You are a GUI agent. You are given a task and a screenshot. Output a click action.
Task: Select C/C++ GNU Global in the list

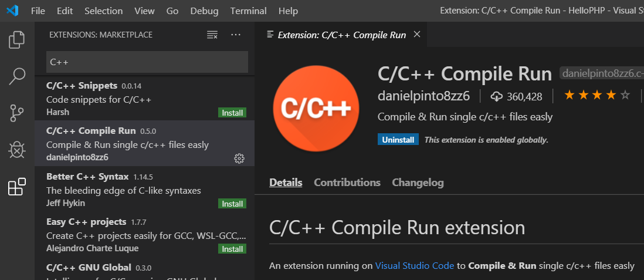pyautogui.click(x=144, y=268)
